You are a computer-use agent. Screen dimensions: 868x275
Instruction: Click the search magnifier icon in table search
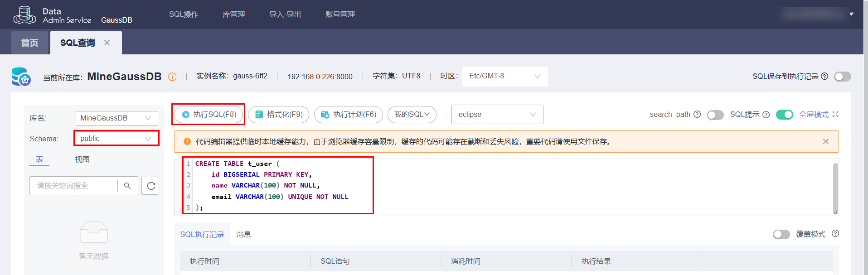[127, 186]
